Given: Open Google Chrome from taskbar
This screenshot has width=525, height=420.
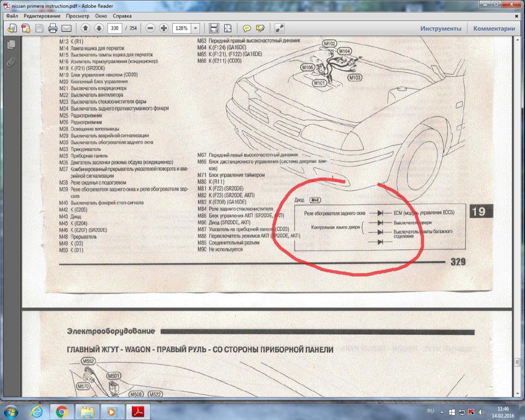Looking at the screenshot, I should (x=62, y=411).
